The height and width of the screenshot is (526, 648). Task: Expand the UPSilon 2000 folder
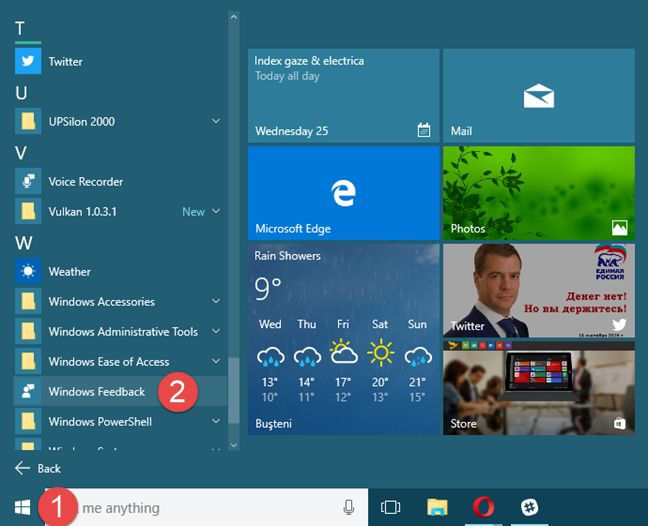click(x=216, y=122)
